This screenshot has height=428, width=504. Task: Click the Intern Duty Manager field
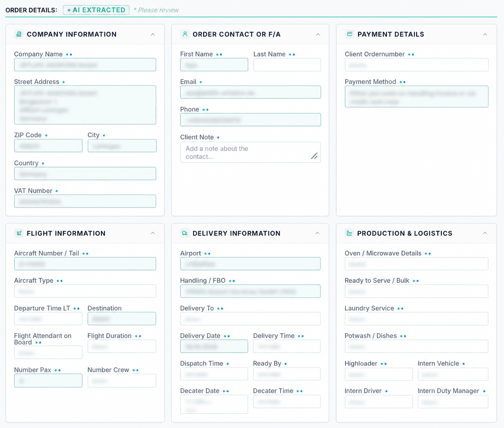[x=453, y=402]
